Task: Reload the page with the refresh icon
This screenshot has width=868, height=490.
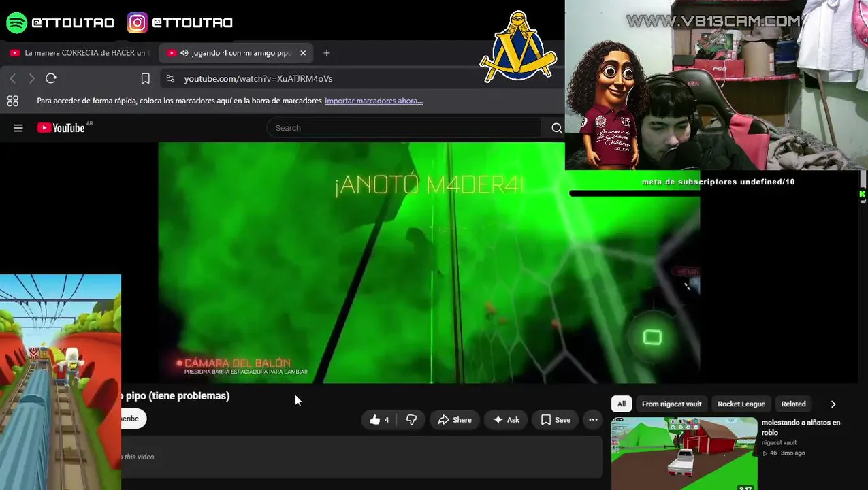Action: click(x=51, y=78)
